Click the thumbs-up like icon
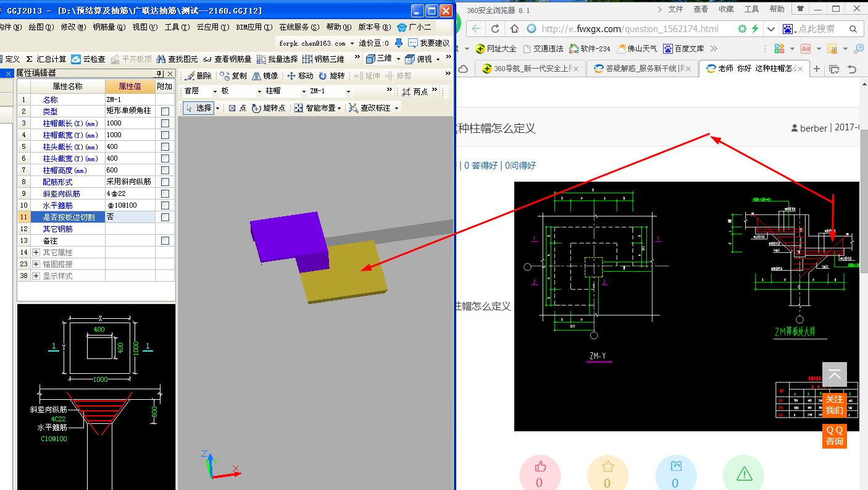 click(x=540, y=467)
